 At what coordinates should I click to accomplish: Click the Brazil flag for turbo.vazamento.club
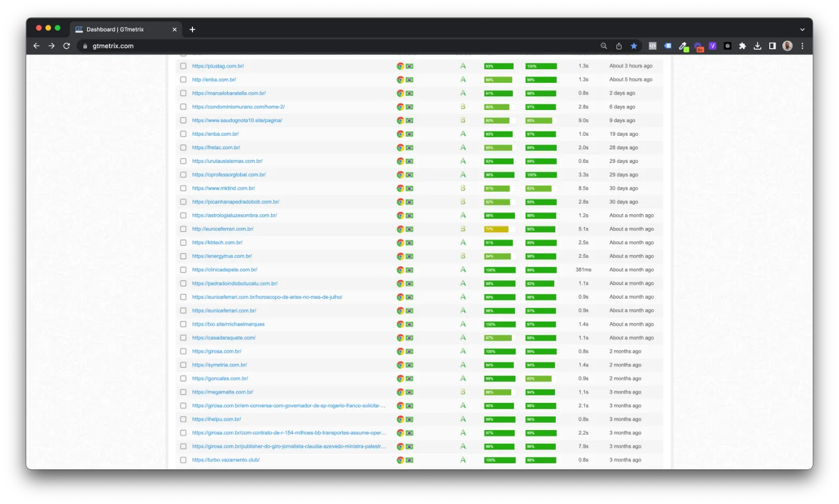tap(410, 460)
